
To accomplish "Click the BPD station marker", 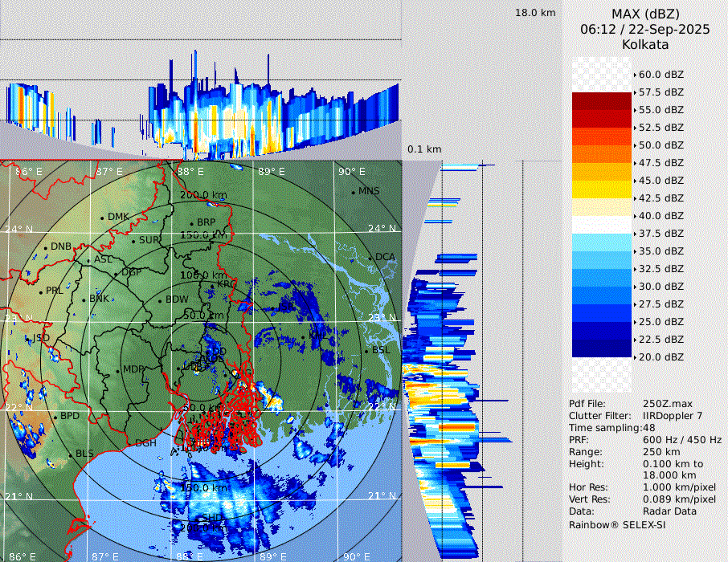I will tap(55, 417).
